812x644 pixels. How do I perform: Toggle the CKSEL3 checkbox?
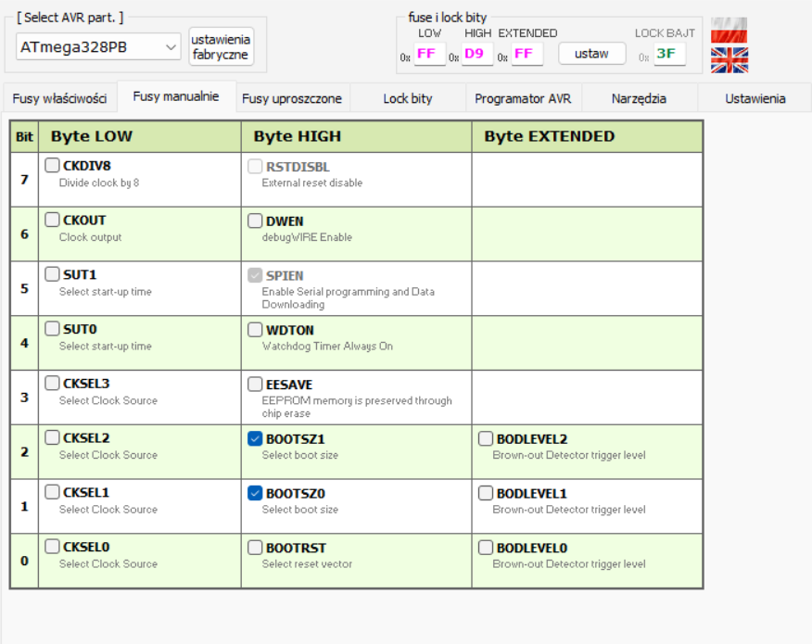click(52, 383)
